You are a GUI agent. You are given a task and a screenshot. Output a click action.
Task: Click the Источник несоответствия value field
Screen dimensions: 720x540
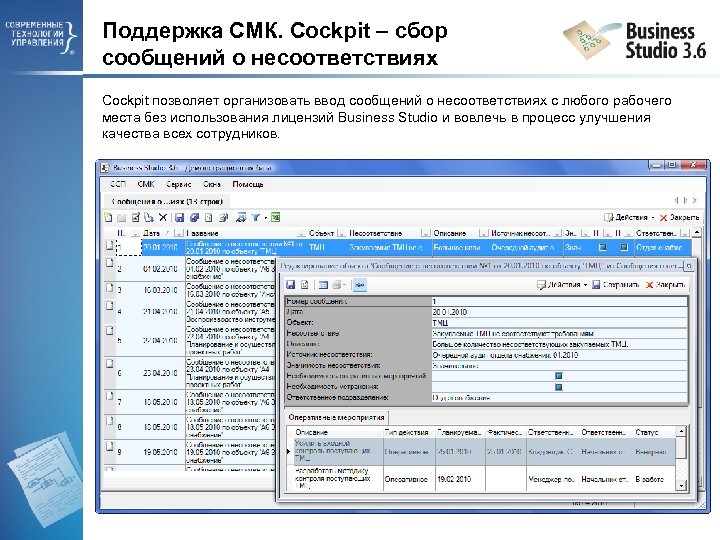tap(559, 355)
